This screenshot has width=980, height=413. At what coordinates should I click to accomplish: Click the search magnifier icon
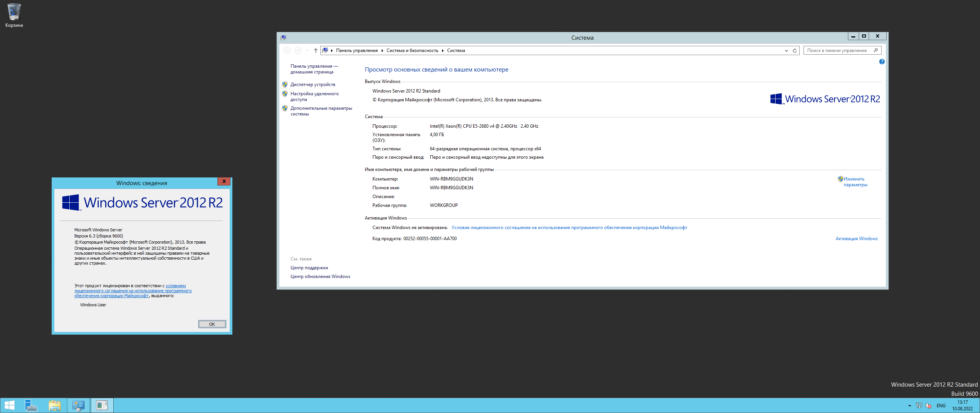point(876,50)
